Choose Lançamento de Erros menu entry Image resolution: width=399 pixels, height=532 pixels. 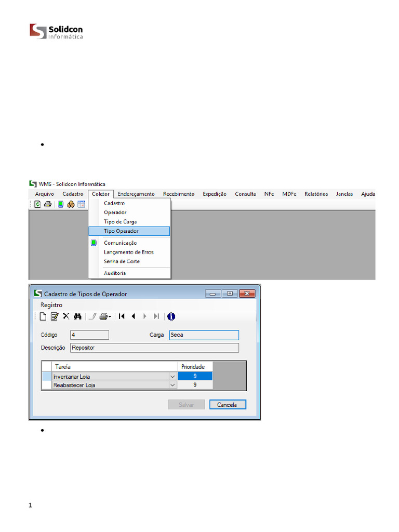tap(129, 252)
